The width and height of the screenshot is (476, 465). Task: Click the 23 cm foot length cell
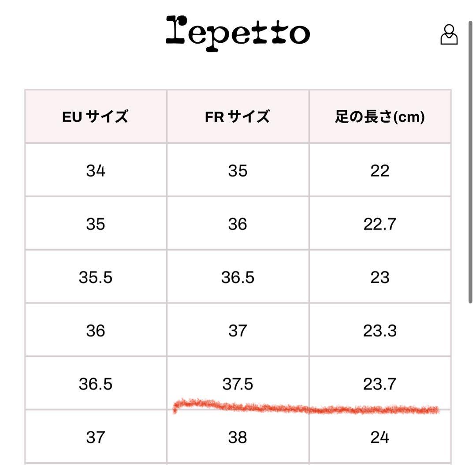[379, 277]
